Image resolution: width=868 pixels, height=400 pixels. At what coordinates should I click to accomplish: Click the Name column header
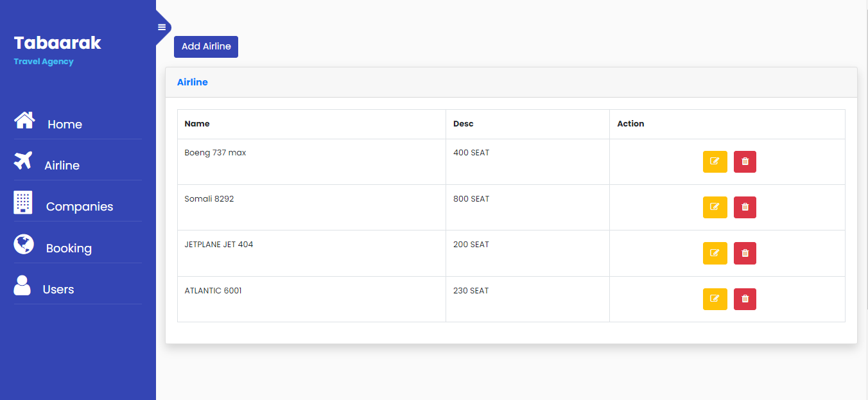[197, 123]
